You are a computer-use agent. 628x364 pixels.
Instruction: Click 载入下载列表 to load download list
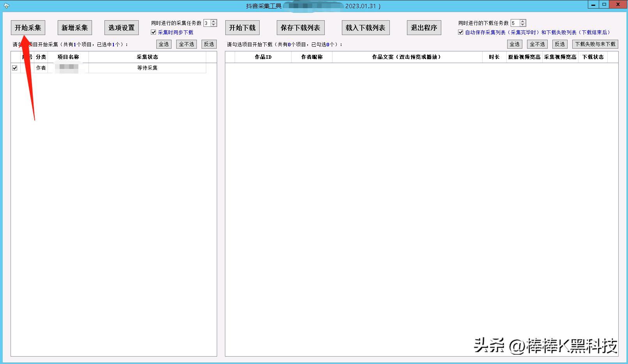pos(365,27)
